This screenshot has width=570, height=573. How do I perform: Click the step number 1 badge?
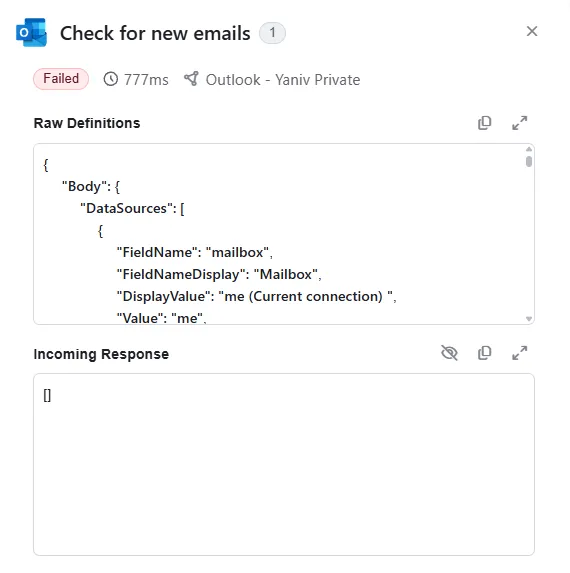click(272, 33)
